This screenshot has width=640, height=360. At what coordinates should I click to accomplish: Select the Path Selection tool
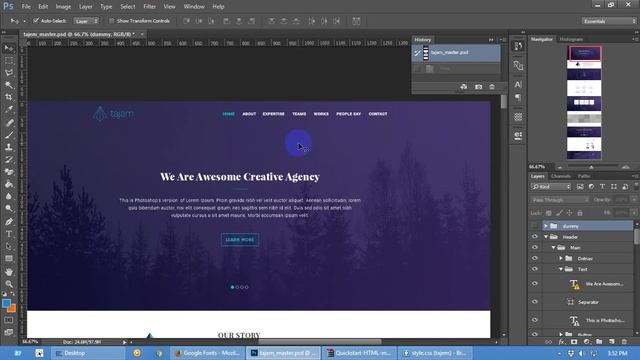[x=9, y=246]
